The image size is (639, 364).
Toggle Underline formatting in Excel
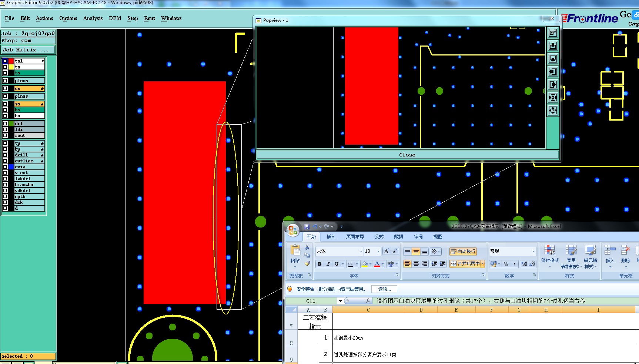(337, 264)
